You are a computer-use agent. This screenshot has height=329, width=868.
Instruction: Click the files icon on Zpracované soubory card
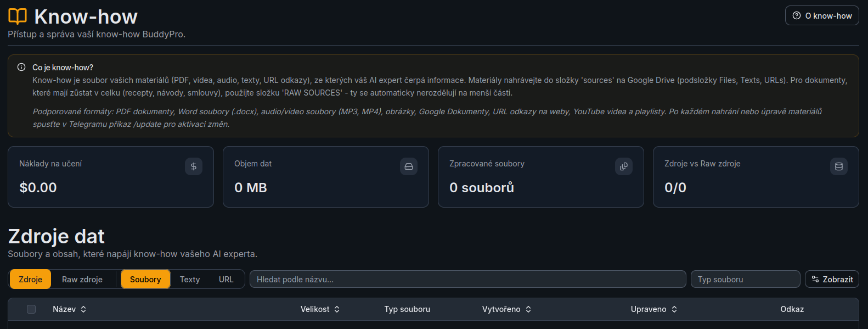click(624, 166)
